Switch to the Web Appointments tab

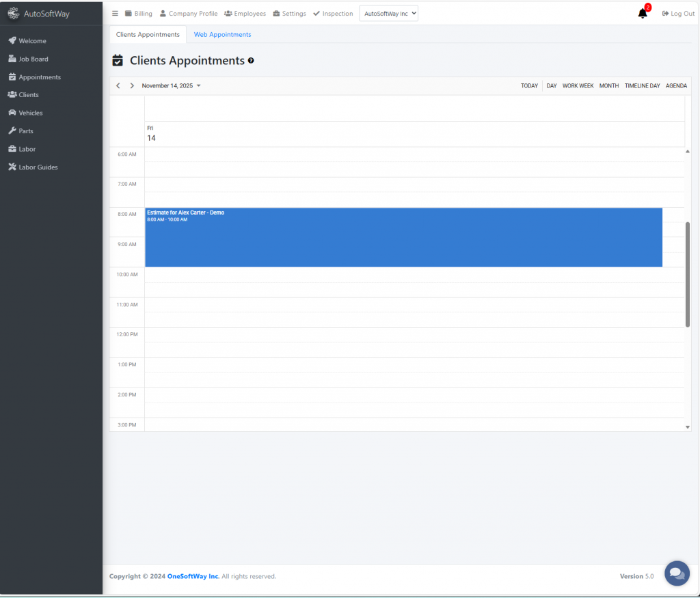pyautogui.click(x=222, y=35)
